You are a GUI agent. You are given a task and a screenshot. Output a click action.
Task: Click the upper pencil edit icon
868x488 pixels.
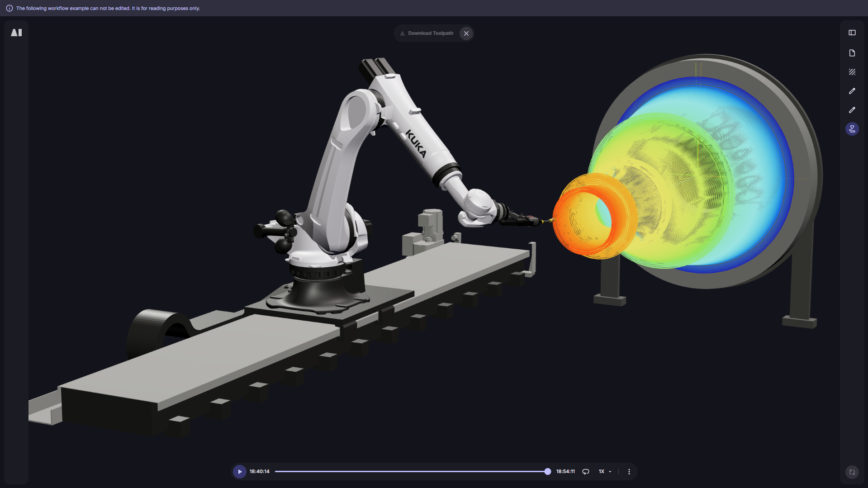(852, 91)
